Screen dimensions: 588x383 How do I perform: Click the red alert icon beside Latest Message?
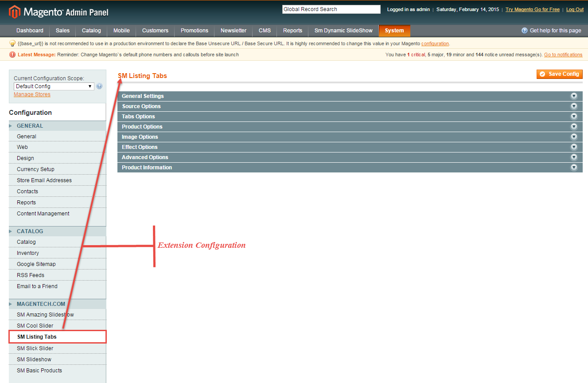coord(12,55)
